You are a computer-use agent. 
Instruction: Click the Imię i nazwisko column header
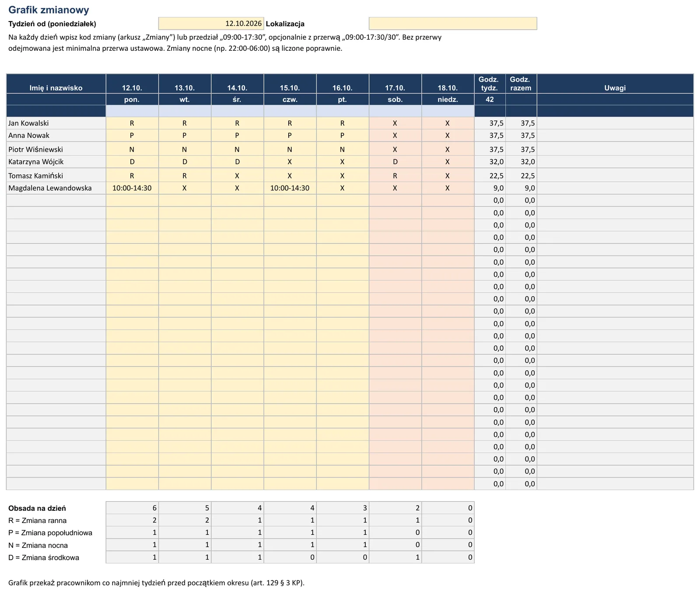pos(56,84)
